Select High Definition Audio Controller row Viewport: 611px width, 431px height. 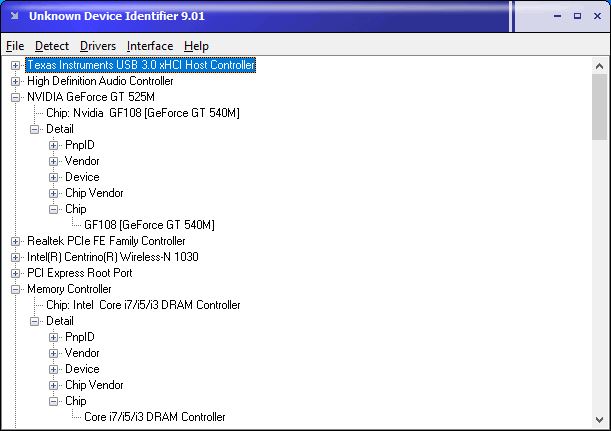[100, 81]
